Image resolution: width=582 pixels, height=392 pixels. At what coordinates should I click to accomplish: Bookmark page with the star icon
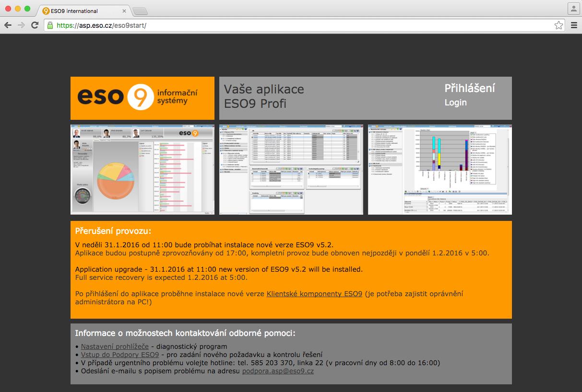tap(558, 25)
